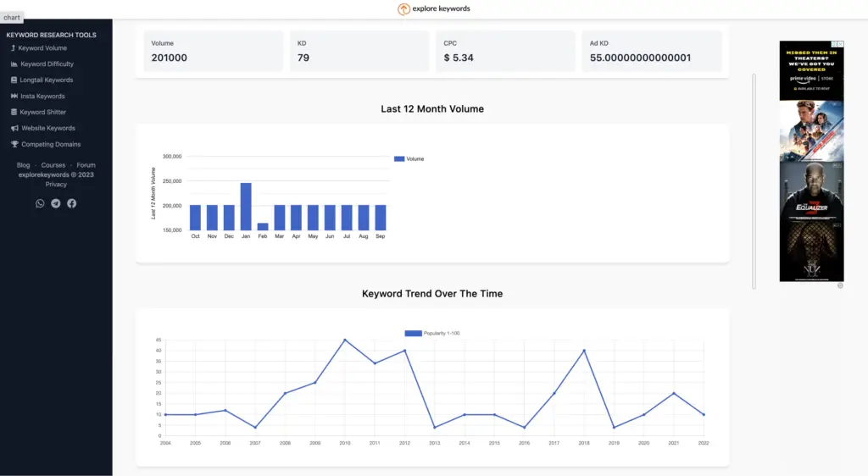The width and height of the screenshot is (868, 476).
Task: Click The Equalizer poster in ad
Action: click(811, 191)
